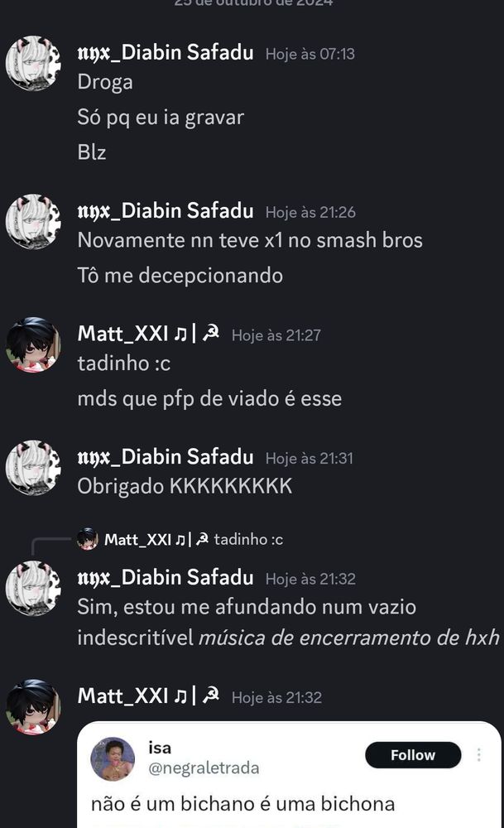
Task: Select message 'Tô me decepcionando'
Action: point(180,276)
